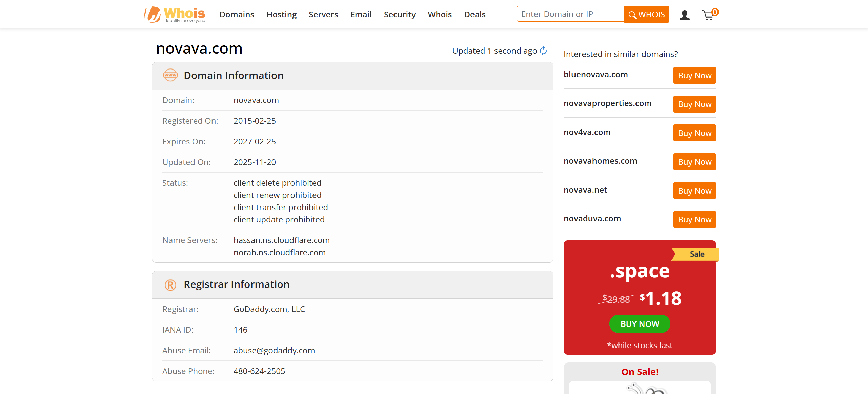Click status client delete prohibited
The image size is (868, 394).
[277, 183]
